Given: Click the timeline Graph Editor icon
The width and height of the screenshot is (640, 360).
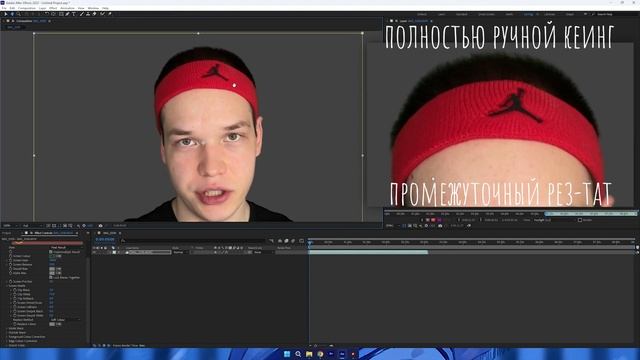Looking at the screenshot, I should pyautogui.click(x=301, y=241).
